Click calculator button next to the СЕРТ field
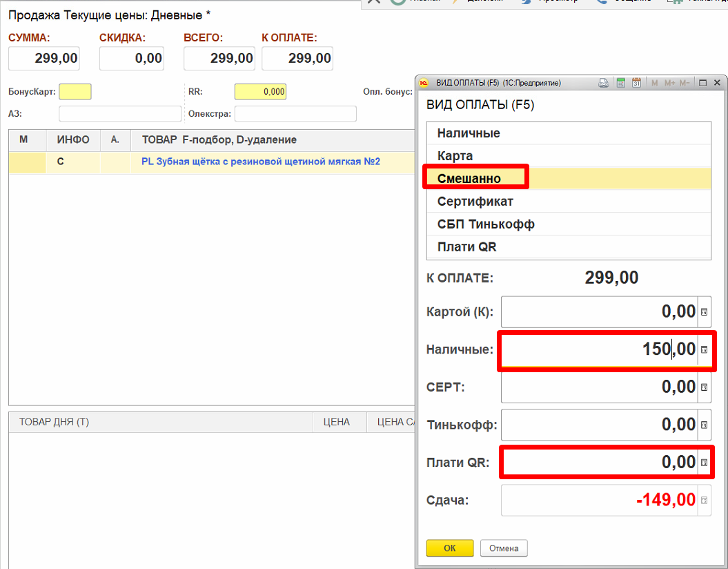Image resolution: width=728 pixels, height=569 pixels. pos(704,387)
